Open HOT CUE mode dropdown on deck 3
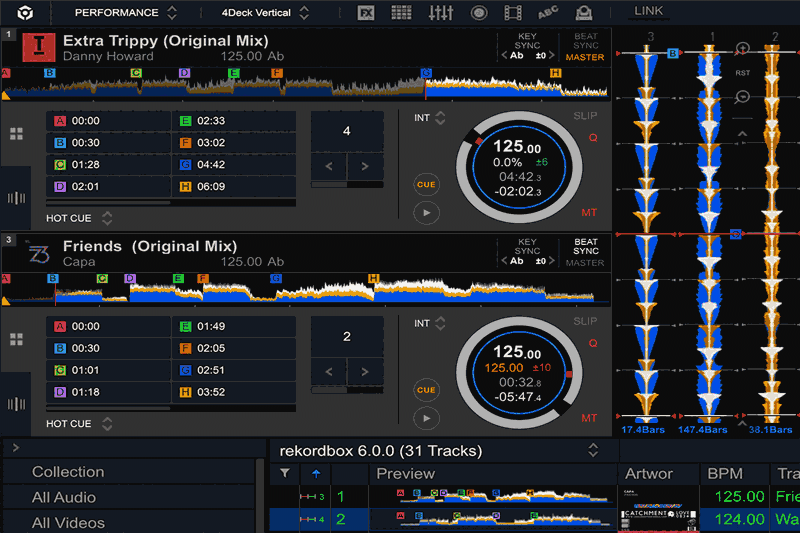The image size is (800, 533). [x=79, y=424]
